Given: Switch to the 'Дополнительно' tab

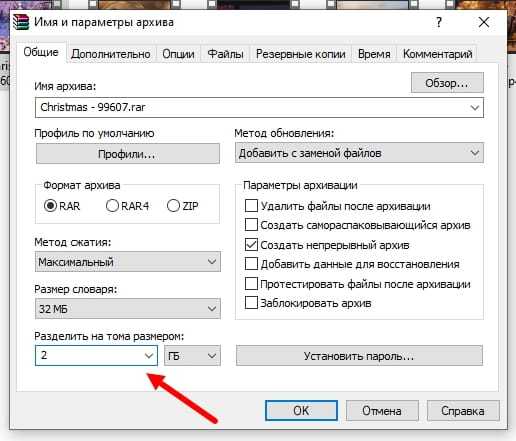Looking at the screenshot, I should click(x=111, y=54).
